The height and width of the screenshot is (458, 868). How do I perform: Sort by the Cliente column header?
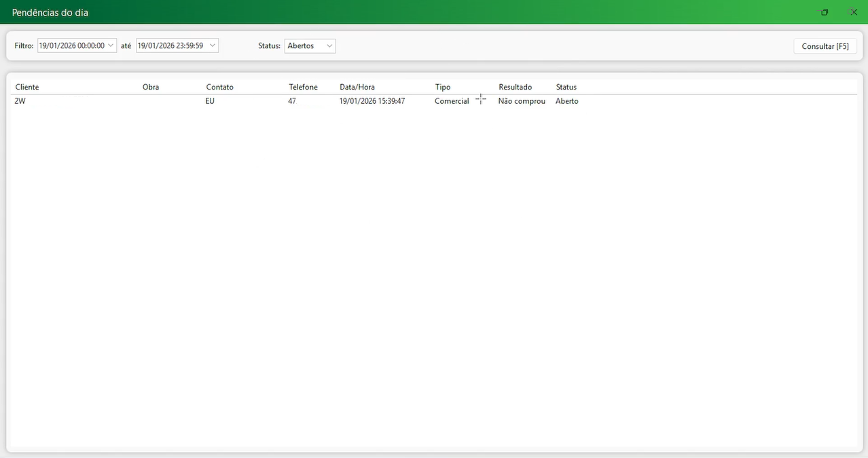click(x=27, y=87)
